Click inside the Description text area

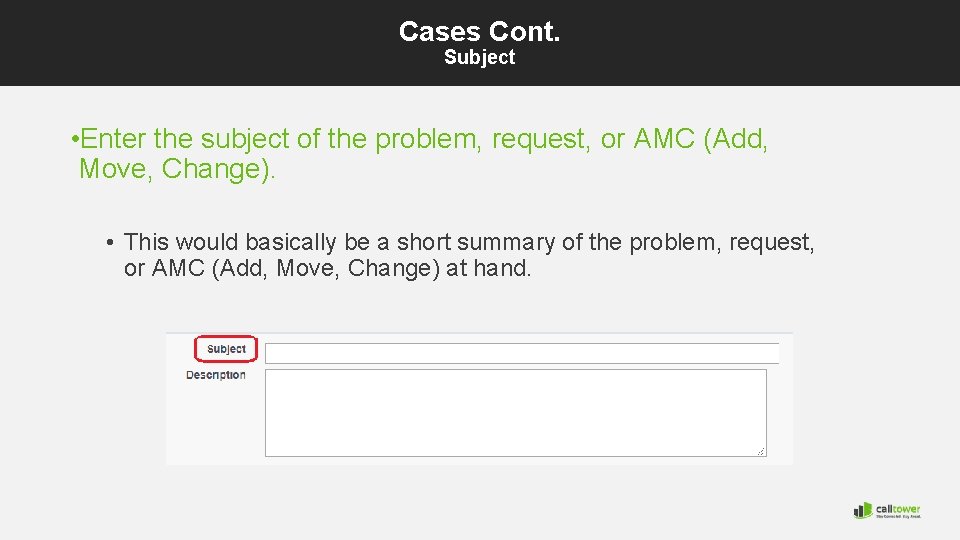click(515, 412)
